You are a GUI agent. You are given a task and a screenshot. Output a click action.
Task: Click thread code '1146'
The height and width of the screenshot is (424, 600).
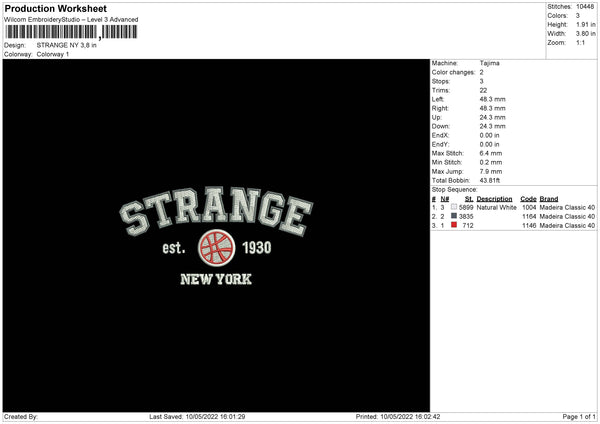click(x=529, y=226)
